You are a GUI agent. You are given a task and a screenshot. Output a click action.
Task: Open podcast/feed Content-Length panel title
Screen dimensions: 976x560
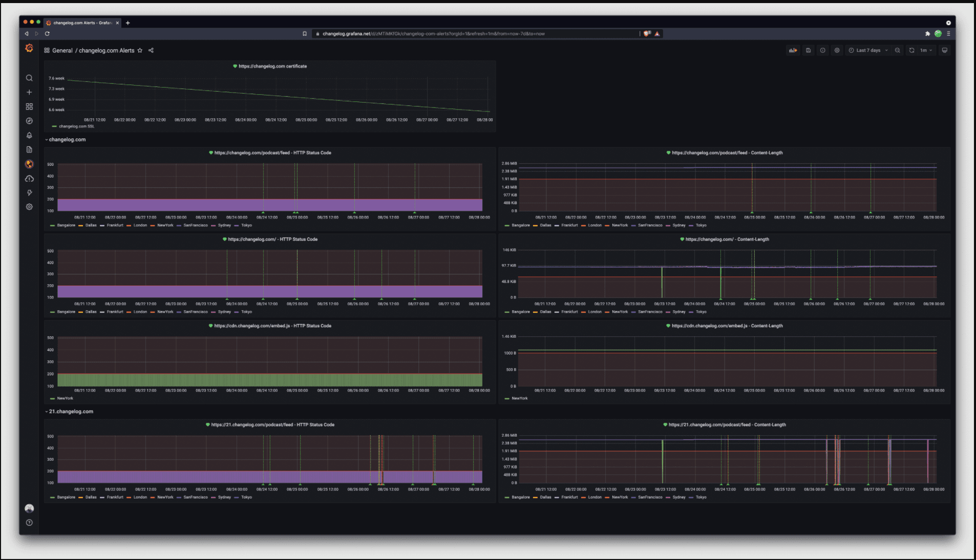[x=727, y=153]
